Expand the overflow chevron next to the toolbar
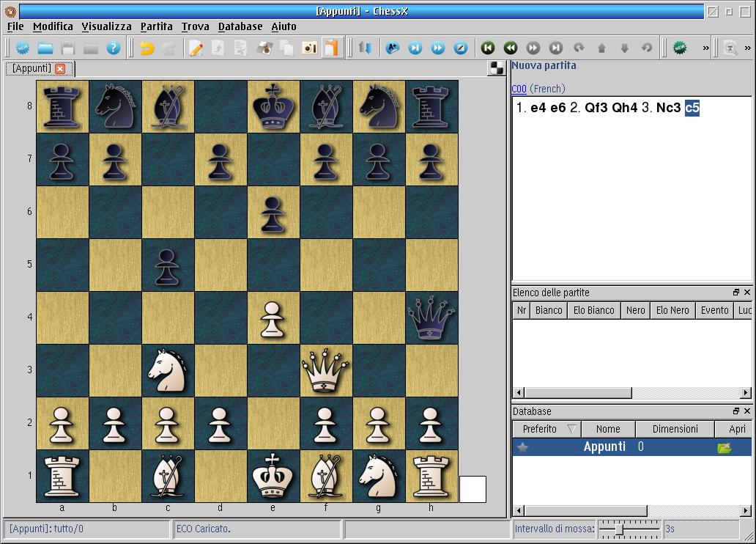This screenshot has width=756, height=544. [x=705, y=48]
